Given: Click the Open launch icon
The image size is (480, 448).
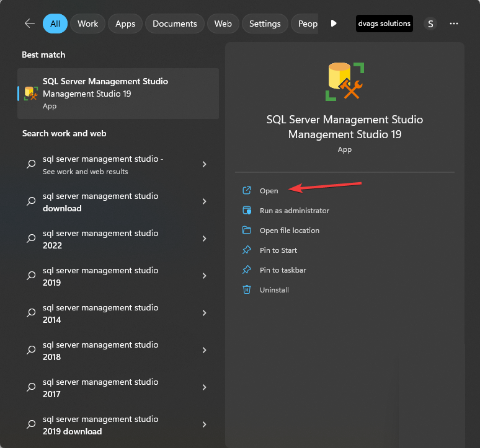Looking at the screenshot, I should click(247, 190).
